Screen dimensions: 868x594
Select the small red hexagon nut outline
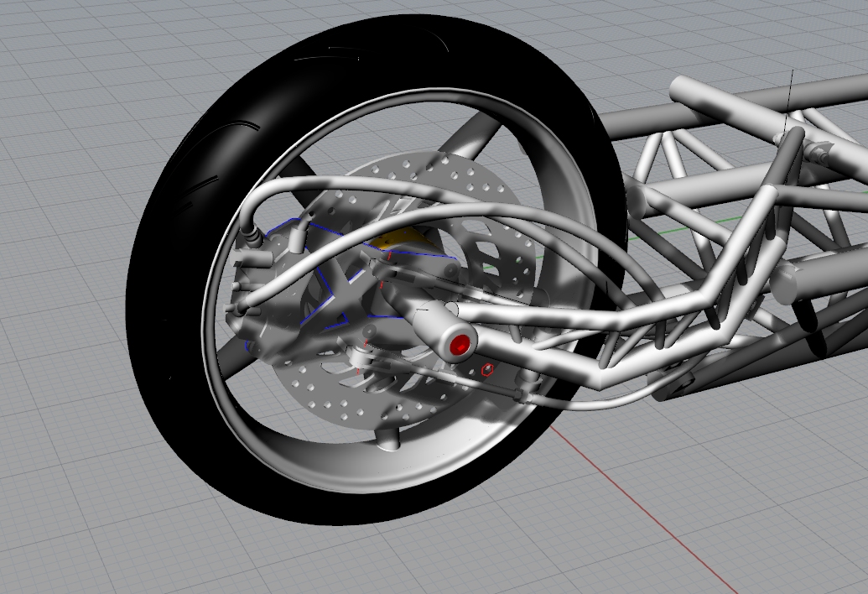click(x=487, y=370)
